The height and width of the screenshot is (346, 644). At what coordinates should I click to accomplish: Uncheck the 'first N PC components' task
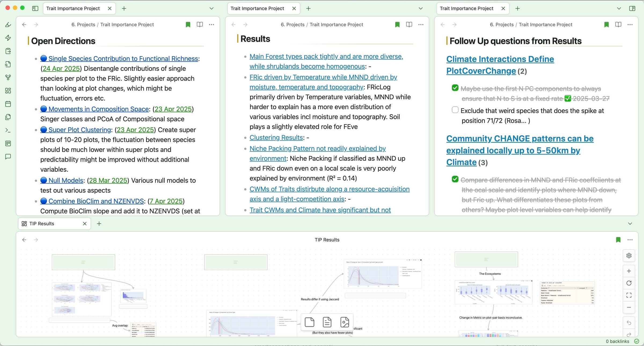455,88
